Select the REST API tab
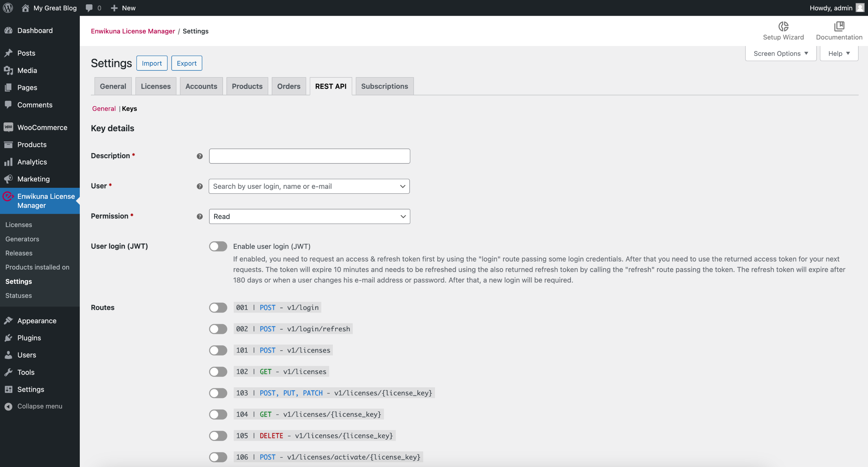 (331, 86)
